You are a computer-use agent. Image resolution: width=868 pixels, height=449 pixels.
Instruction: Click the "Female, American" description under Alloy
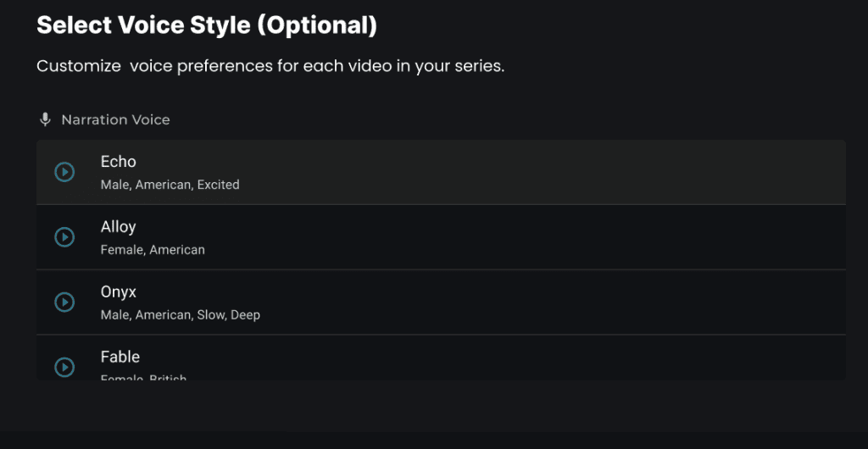click(153, 250)
